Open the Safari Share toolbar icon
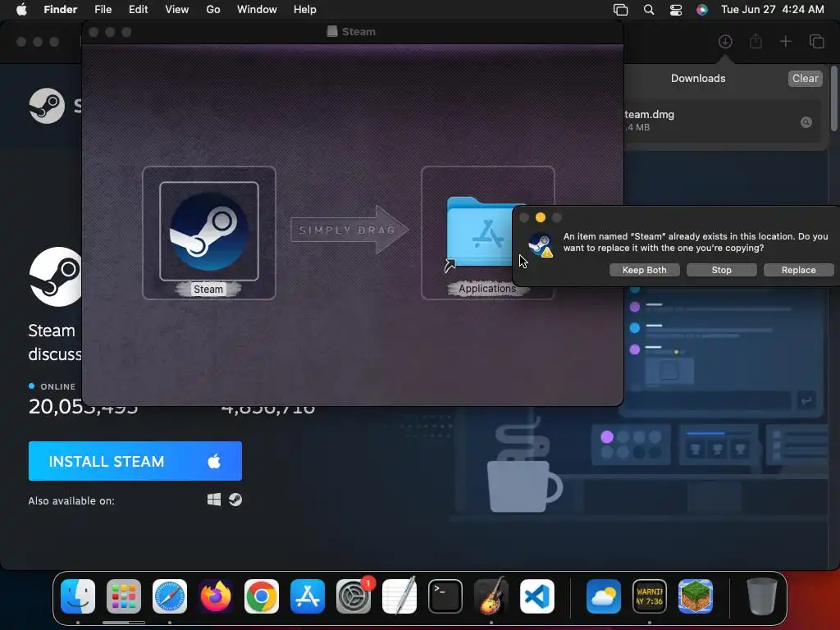The image size is (840, 630). tap(756, 41)
